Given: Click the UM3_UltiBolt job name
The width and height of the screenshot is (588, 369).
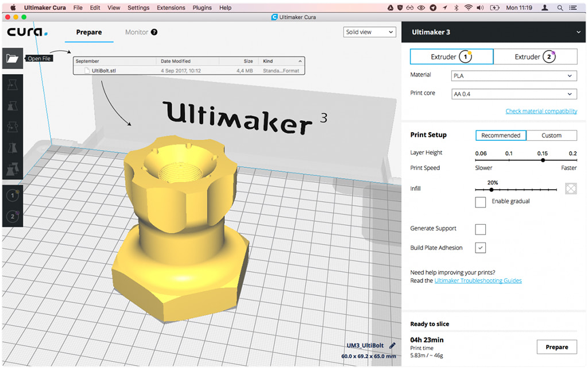Looking at the screenshot, I should (365, 345).
